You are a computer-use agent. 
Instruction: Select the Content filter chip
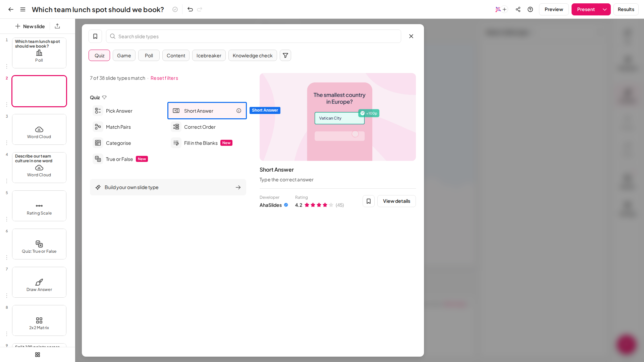[176, 55]
